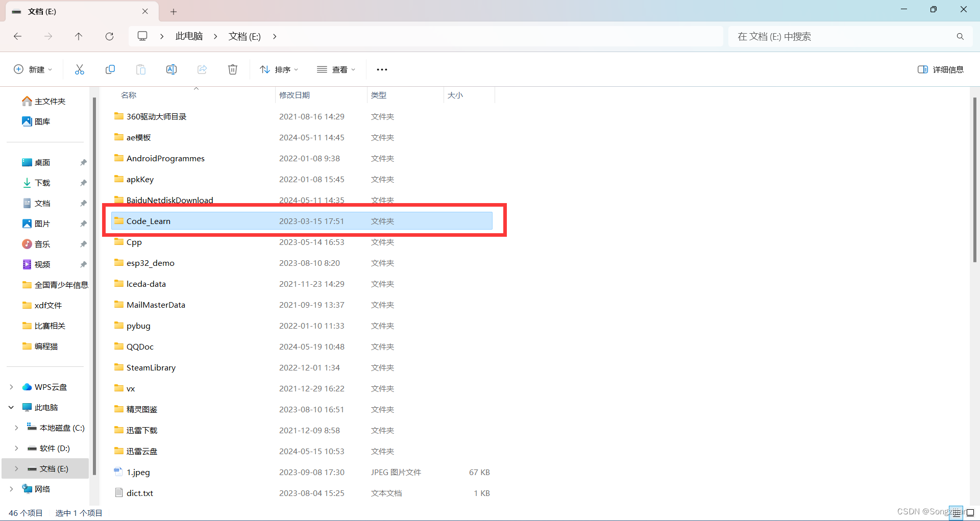Click the search magnifier icon
Image resolution: width=980 pixels, height=521 pixels.
(960, 36)
